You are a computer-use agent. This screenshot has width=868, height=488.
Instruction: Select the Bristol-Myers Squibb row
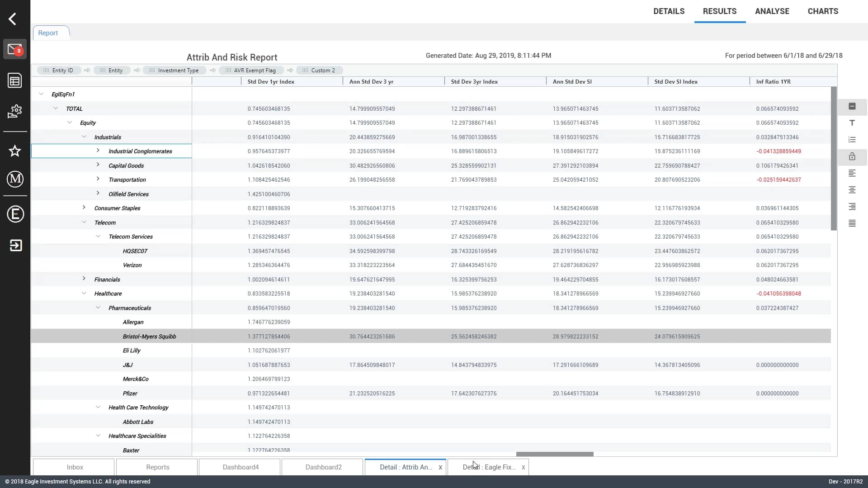pos(431,336)
